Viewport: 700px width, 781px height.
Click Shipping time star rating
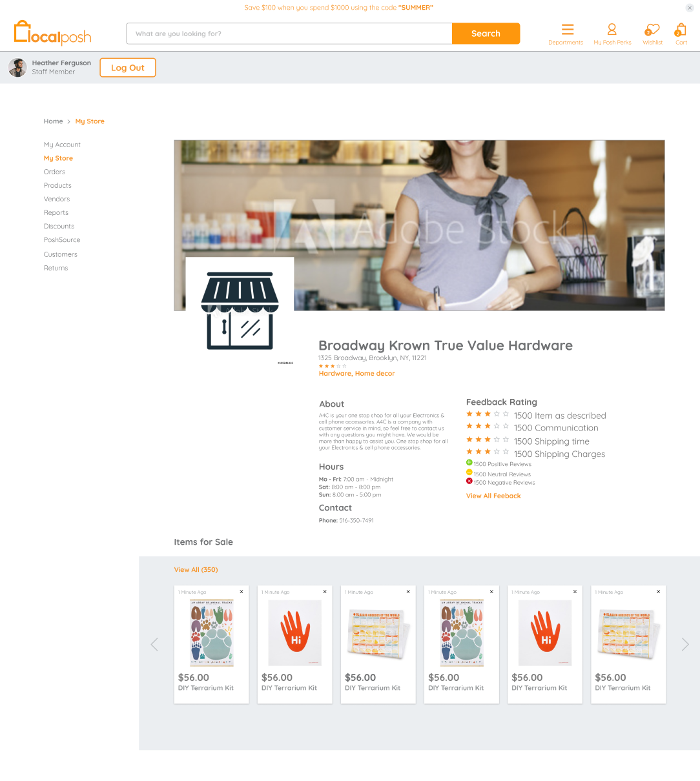click(488, 440)
